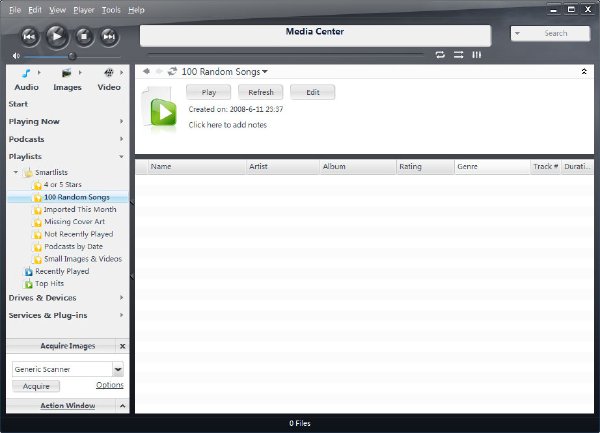Click here to add notes text
Image resolution: width=600 pixels, height=433 pixels.
point(228,125)
